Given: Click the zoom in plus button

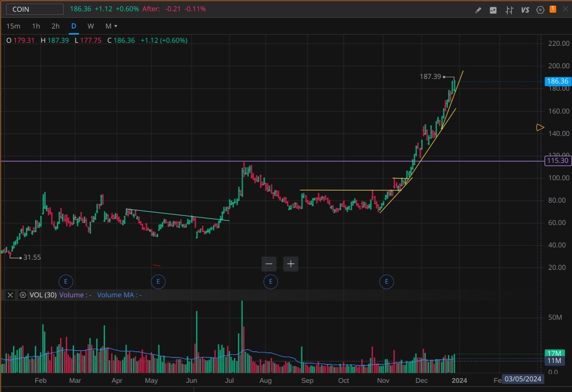Looking at the screenshot, I should 290,264.
